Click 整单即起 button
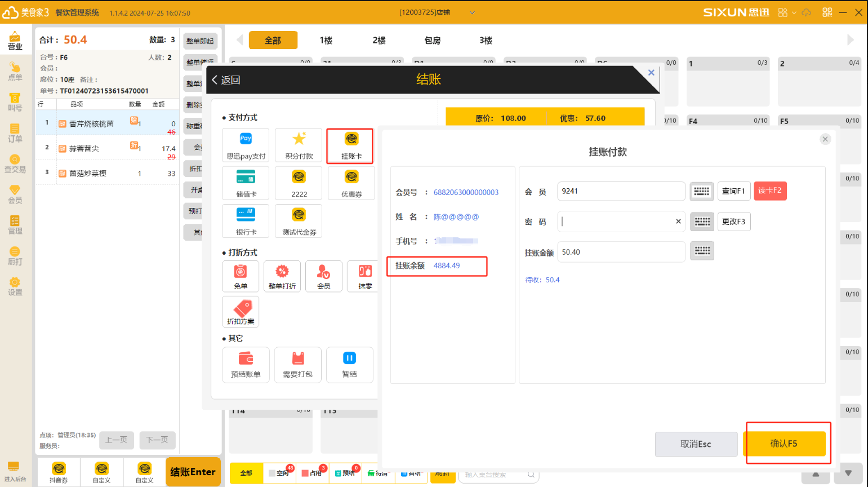Image resolution: width=868 pixels, height=487 pixels. tap(200, 41)
